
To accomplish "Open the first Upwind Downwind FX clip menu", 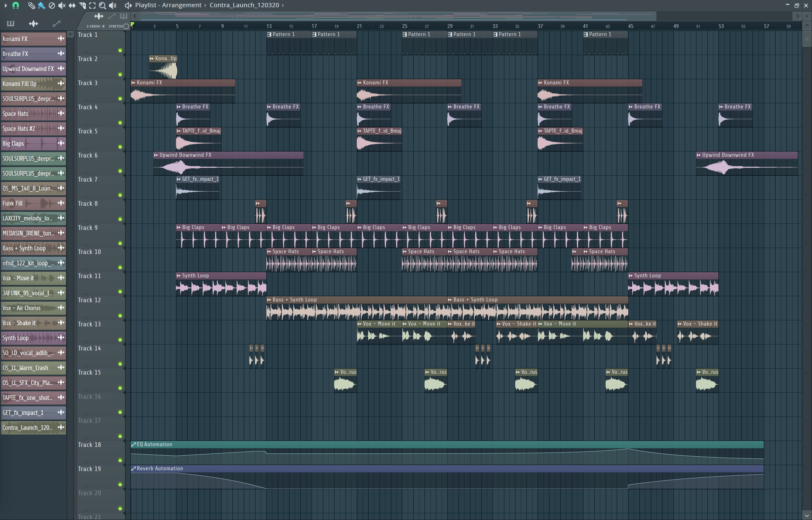I will [156, 155].
